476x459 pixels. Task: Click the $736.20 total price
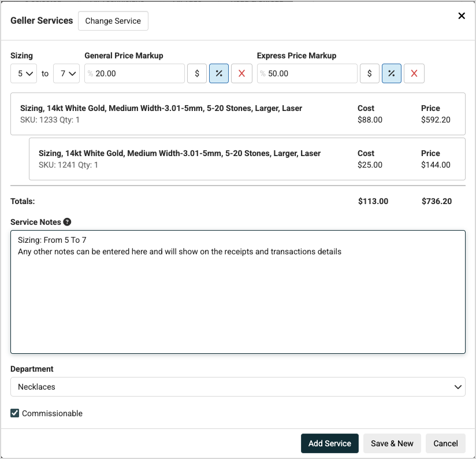pyautogui.click(x=437, y=201)
